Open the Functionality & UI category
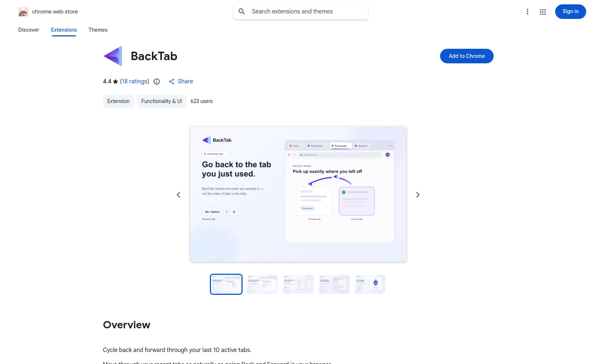This screenshot has height=364, width=596. pyautogui.click(x=161, y=101)
